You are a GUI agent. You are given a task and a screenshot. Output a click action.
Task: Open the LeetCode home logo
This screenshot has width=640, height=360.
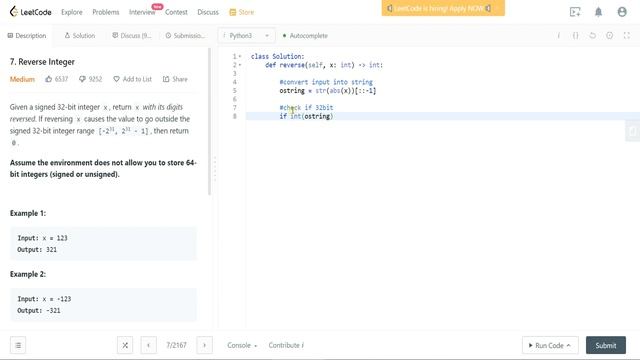click(x=31, y=12)
